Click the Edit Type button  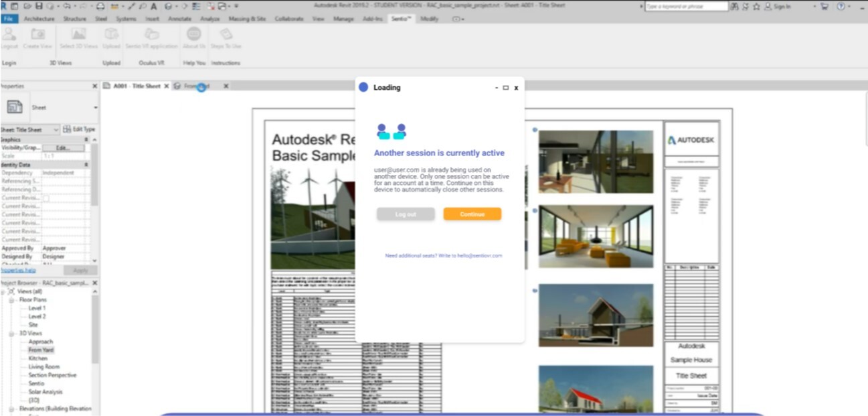pos(79,129)
